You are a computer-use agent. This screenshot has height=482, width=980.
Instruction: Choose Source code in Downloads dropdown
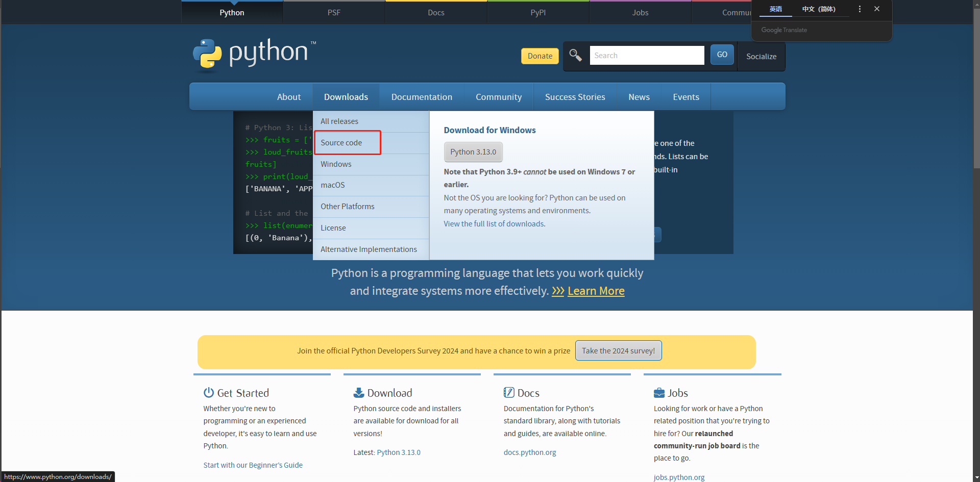pyautogui.click(x=371, y=143)
